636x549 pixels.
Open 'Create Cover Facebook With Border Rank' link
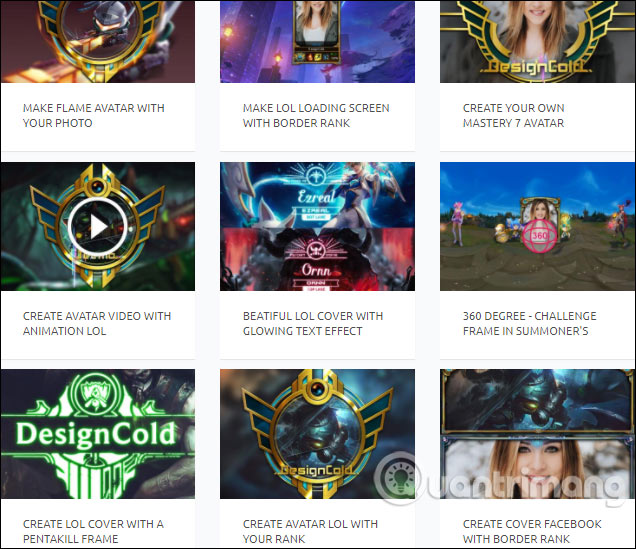tap(532, 531)
